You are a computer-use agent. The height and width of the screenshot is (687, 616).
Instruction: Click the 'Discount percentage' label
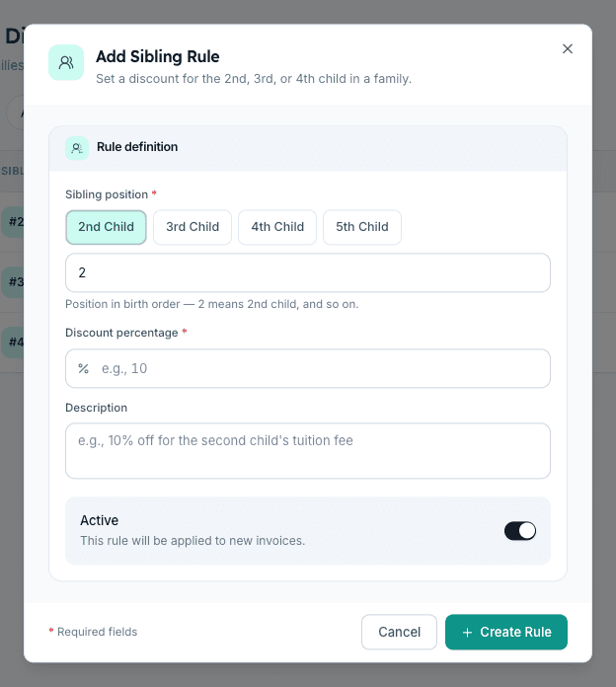tap(121, 333)
